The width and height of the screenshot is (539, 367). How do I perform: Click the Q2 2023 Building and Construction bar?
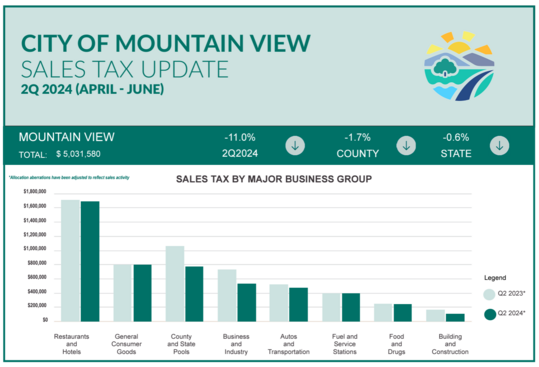436,316
